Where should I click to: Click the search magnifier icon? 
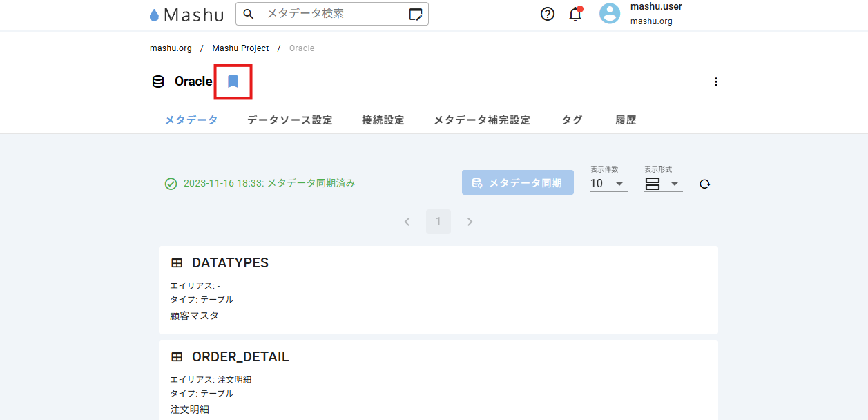249,14
